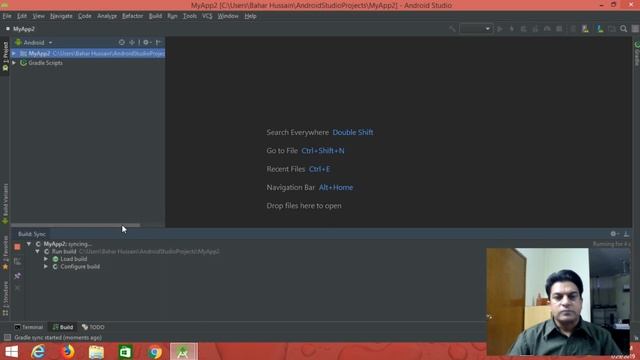The width and height of the screenshot is (640, 360).
Task: Open the Window menu
Action: [x=228, y=16]
